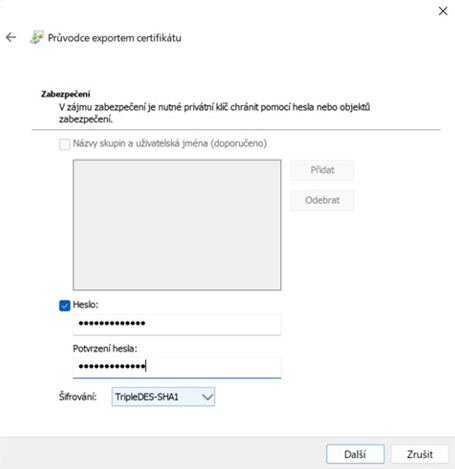
Task: Focus the Potvrzení hesla field
Action: click(177, 367)
